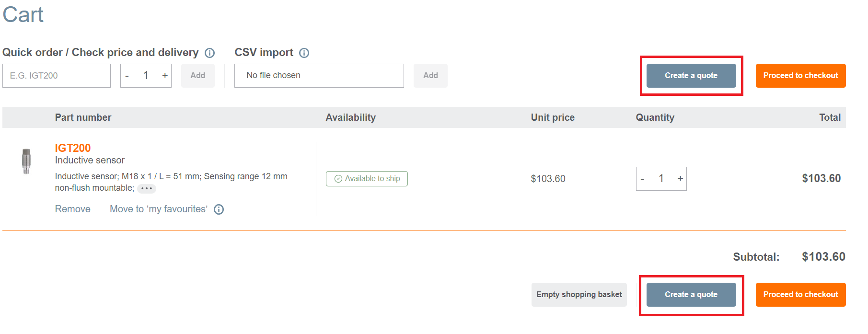This screenshot has height=334, width=868.
Task: Increase quick order quantity with plus
Action: pos(165,76)
